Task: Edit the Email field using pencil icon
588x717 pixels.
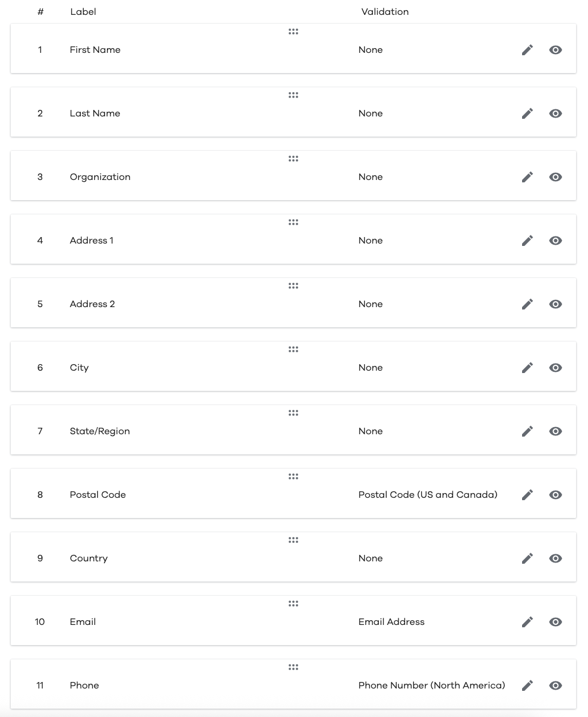Action: [527, 622]
